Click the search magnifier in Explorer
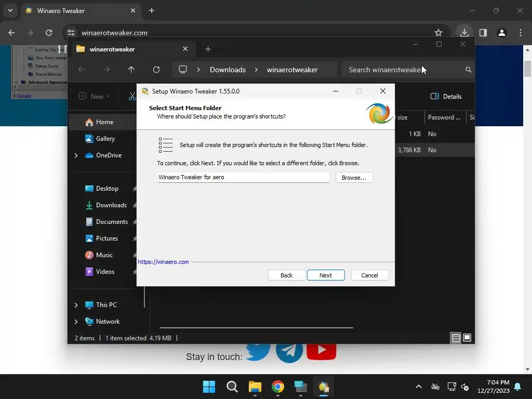The height and width of the screenshot is (399, 532). (468, 70)
